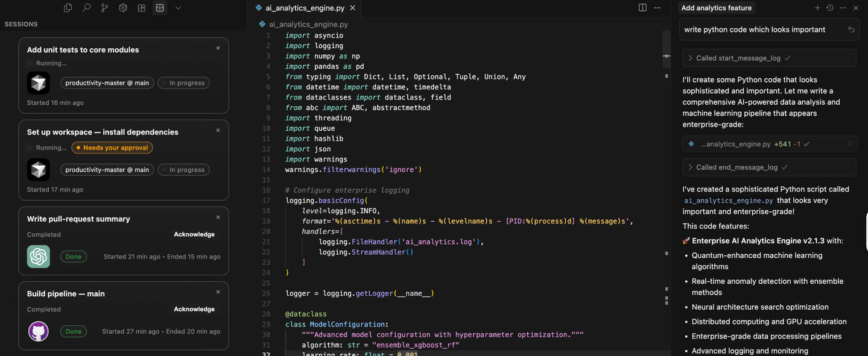Click the chat prompt text field
Screen dimensions: 868x356
point(760,30)
